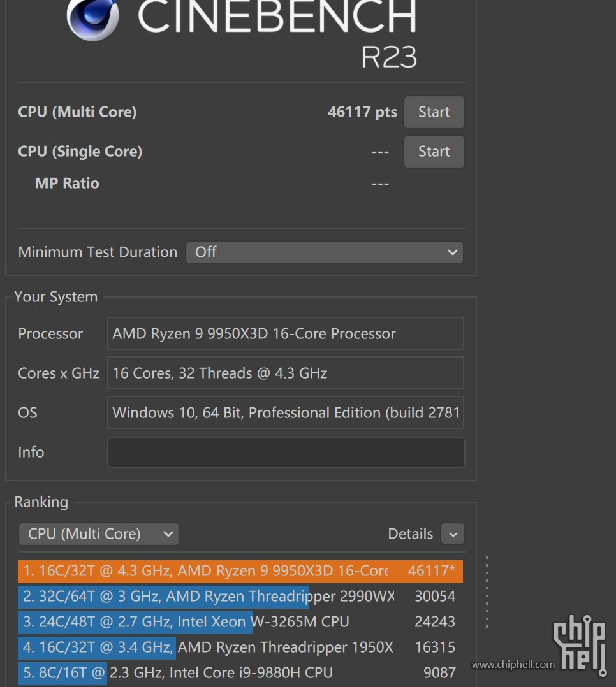
Task: Click the Cores x GHz field
Action: tap(286, 373)
